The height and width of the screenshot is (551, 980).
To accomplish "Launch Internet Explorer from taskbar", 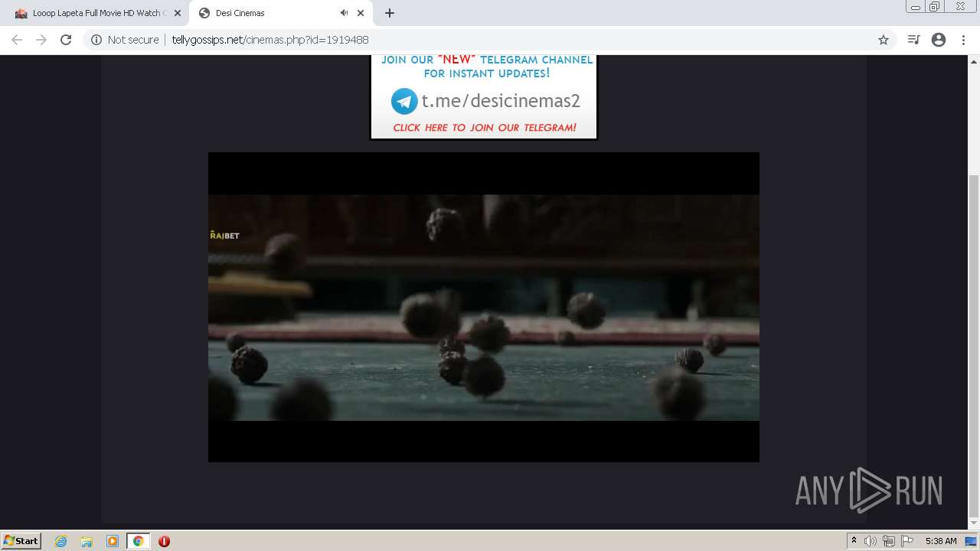I will [60, 541].
